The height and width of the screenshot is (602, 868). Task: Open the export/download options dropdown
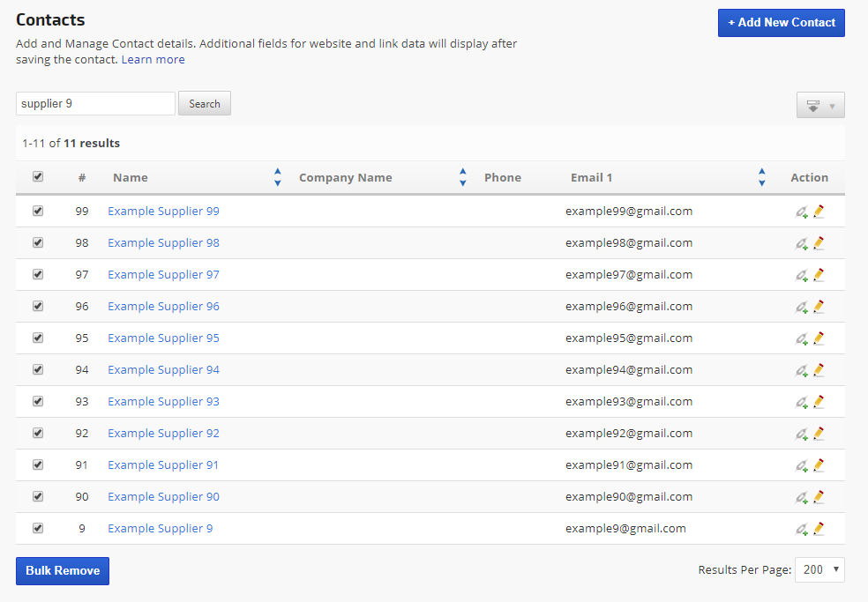(819, 106)
